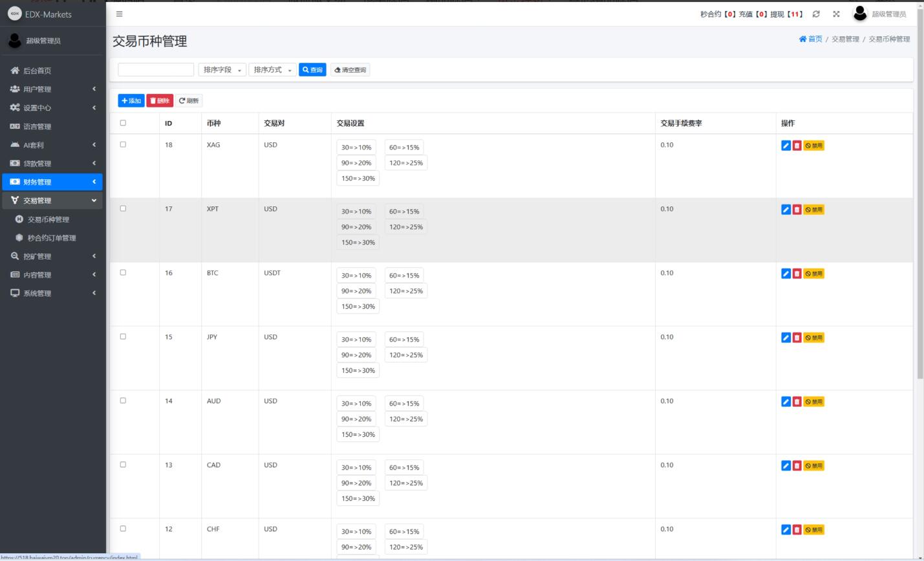Select 财务管理 in the sidebar
Image resolution: width=924 pixels, height=561 pixels.
[x=52, y=182]
